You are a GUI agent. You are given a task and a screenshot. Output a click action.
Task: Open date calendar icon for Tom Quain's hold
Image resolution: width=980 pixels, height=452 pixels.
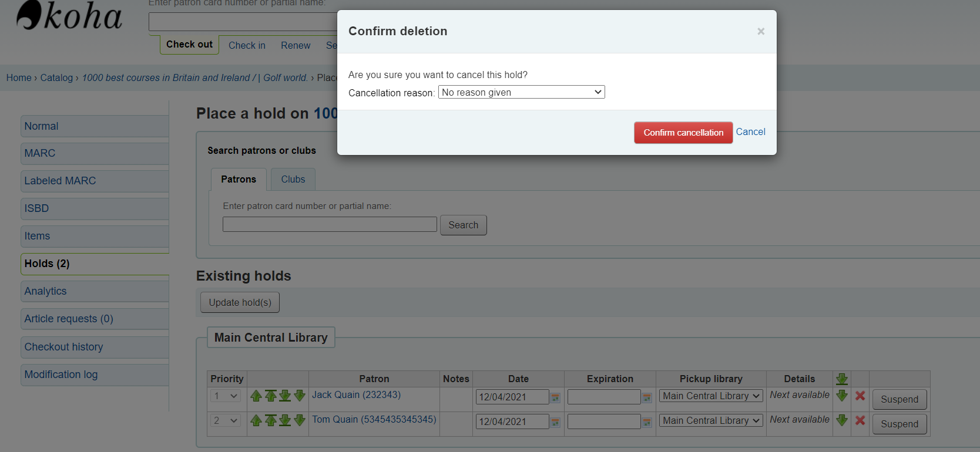click(x=555, y=423)
